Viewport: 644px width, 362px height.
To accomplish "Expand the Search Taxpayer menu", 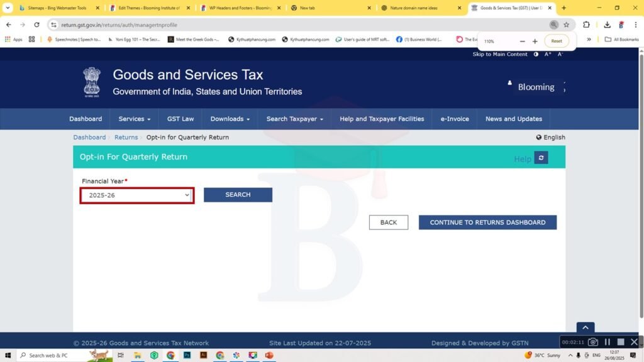I will pos(294,119).
